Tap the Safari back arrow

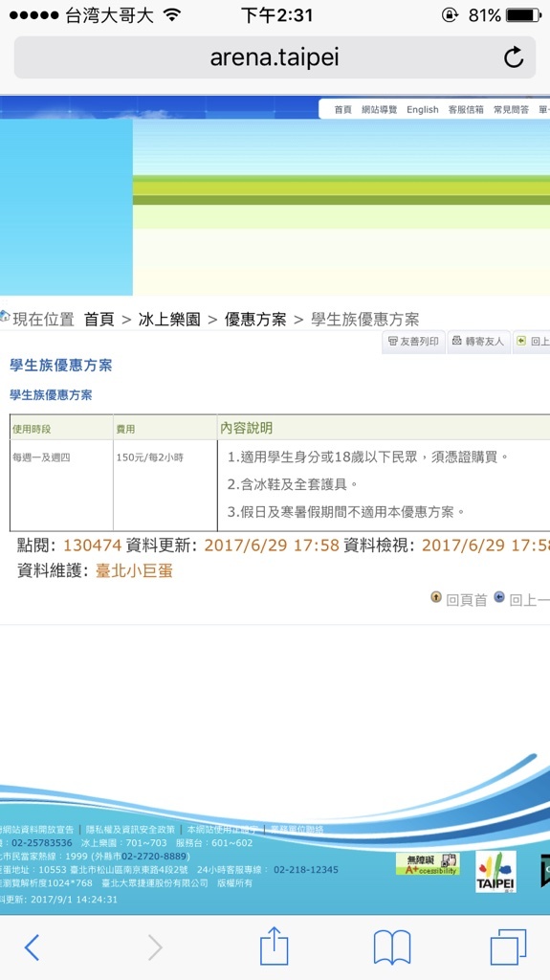32,947
